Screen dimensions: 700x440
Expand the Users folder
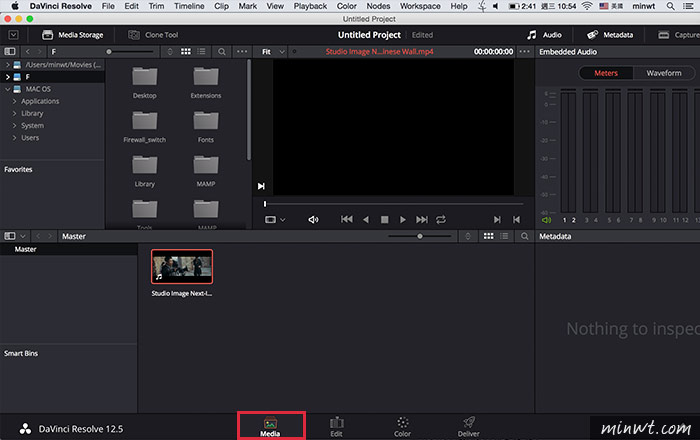click(x=14, y=138)
